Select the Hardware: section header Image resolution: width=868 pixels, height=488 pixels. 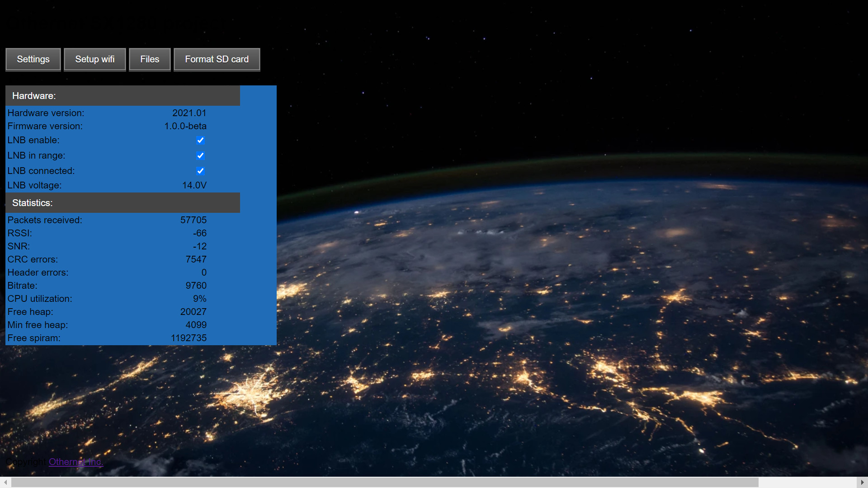123,96
